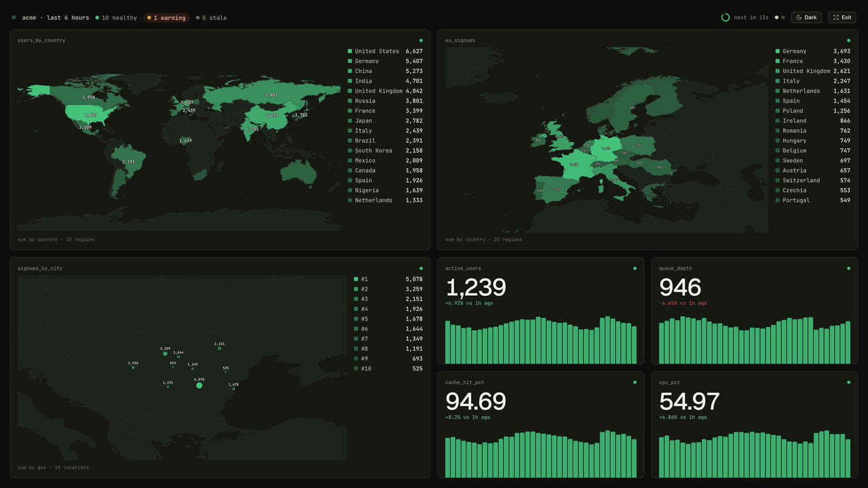Click the red "-6.65% vs 1h ago" delta
Screen dimensions: 868x488
pyautogui.click(x=683, y=303)
